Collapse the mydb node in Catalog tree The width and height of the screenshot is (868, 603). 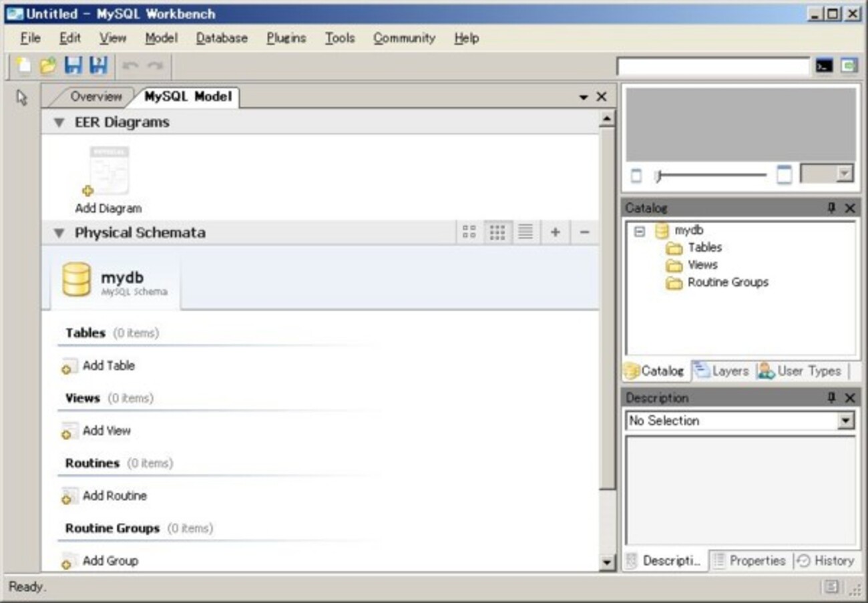point(640,232)
